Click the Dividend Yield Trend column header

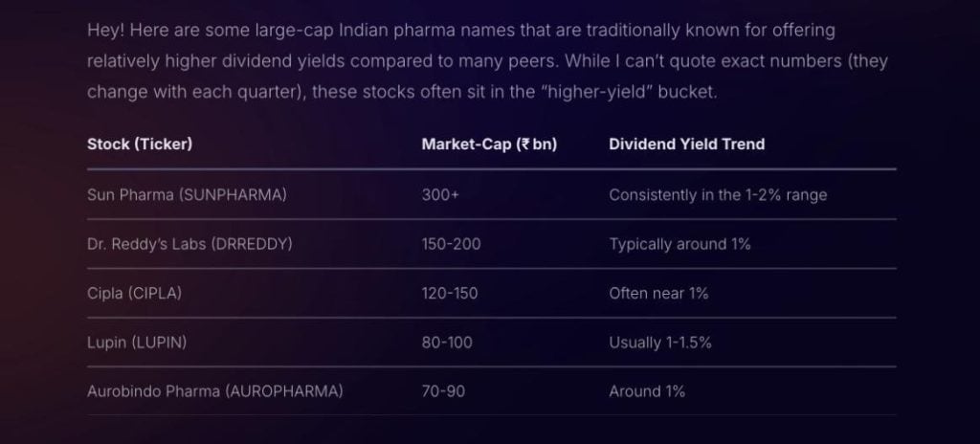[x=686, y=144]
